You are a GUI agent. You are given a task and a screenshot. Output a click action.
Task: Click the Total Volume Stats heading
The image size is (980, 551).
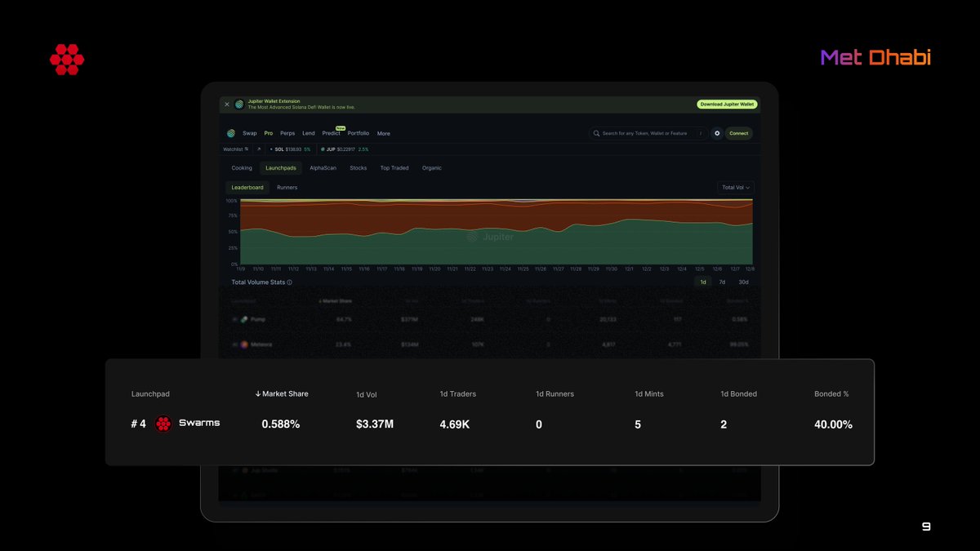point(258,282)
